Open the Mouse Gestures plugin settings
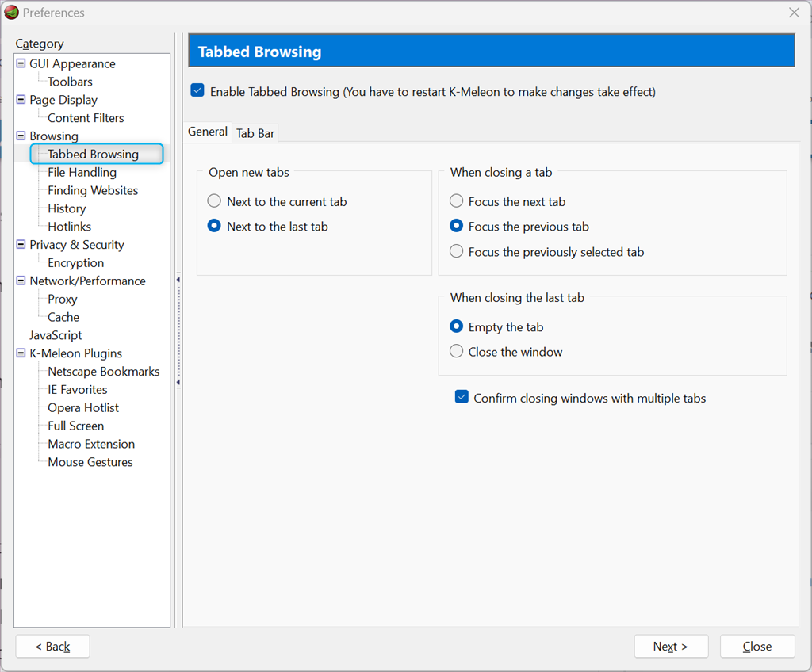 90,462
